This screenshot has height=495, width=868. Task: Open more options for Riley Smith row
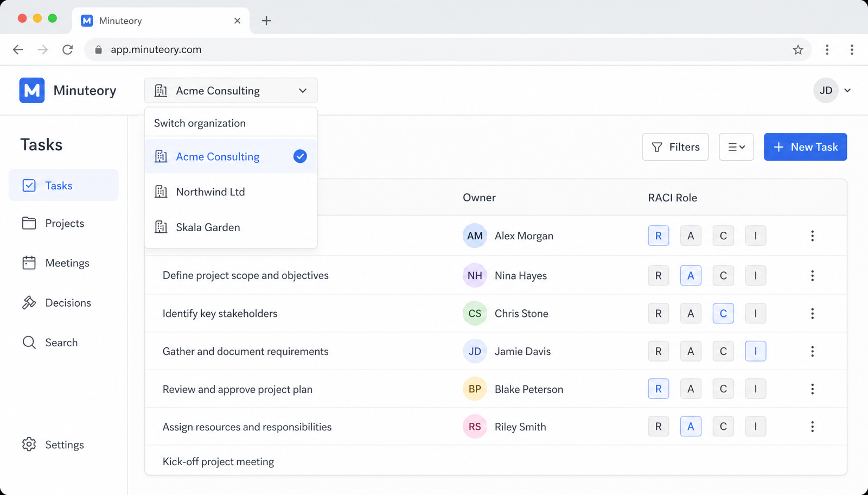coord(812,427)
